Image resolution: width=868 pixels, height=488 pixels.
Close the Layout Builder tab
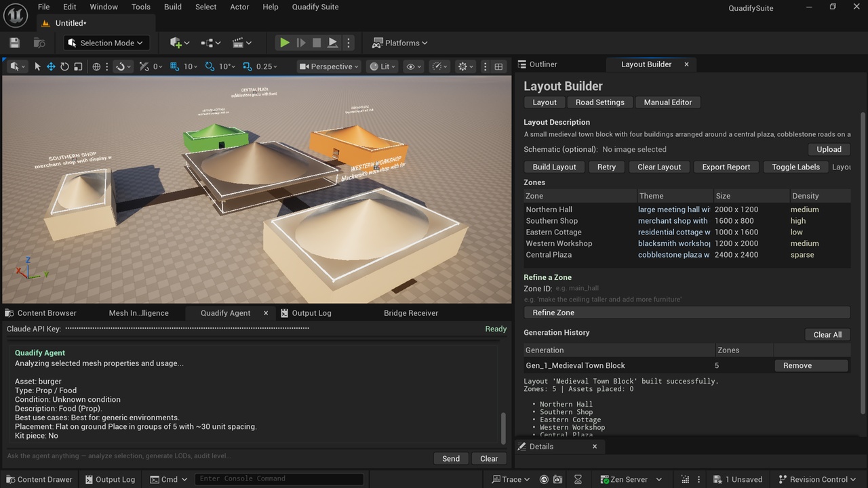686,64
